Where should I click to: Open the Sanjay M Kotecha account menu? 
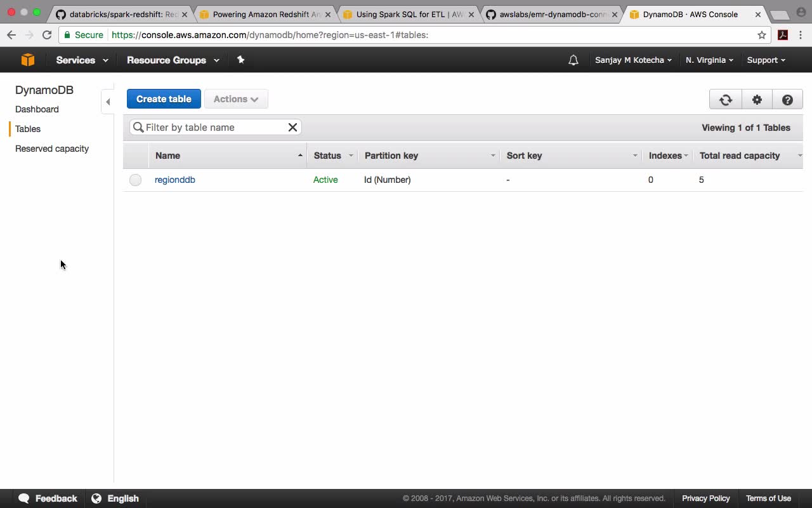click(633, 60)
